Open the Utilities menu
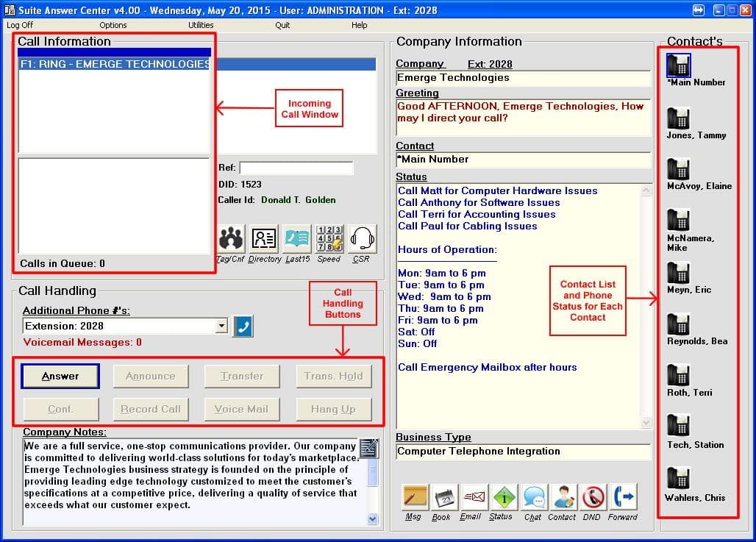756x542 pixels. point(200,24)
